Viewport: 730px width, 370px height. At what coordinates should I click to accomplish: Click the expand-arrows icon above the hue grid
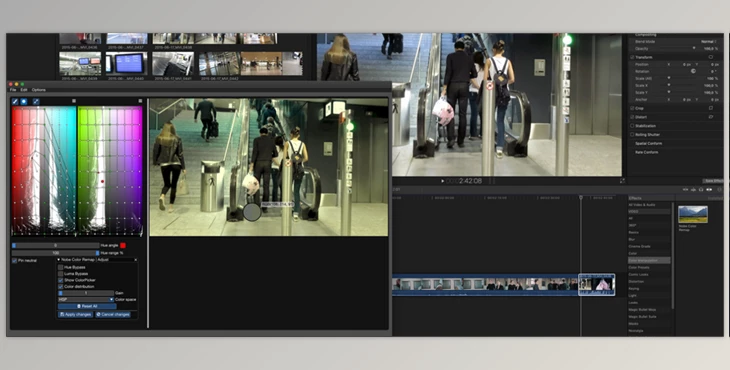pyautogui.click(x=36, y=101)
